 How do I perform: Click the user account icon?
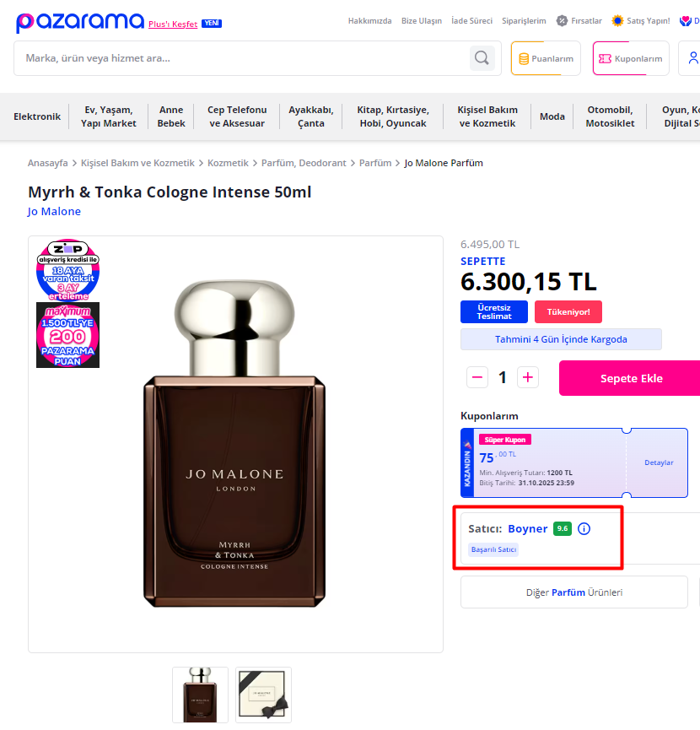(x=693, y=57)
